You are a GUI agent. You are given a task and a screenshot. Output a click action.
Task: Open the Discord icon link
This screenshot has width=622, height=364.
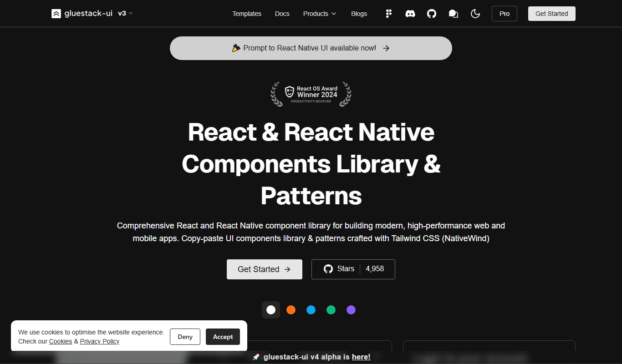410,14
